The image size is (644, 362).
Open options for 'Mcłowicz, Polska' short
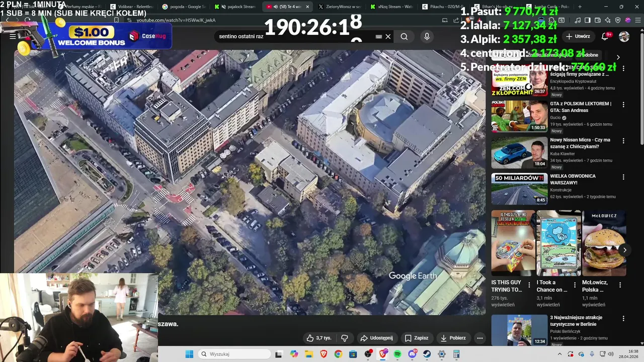[620, 285]
